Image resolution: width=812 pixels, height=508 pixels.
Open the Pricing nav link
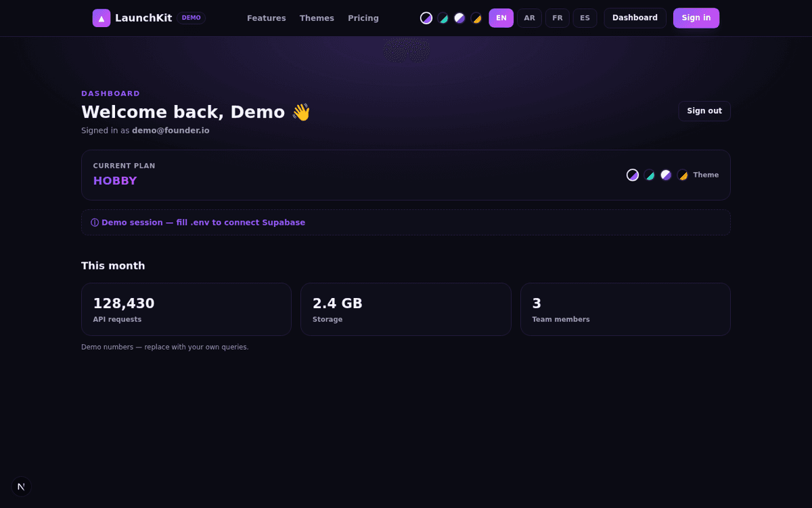[363, 18]
